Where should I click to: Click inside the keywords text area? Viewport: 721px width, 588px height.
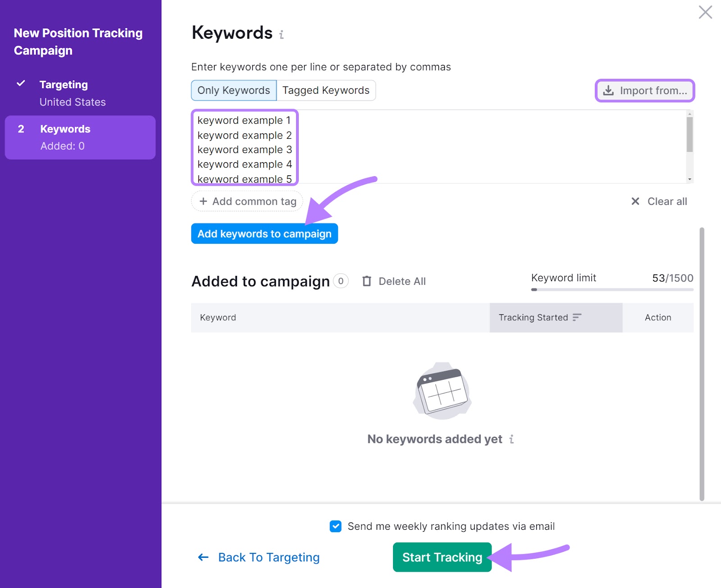[x=442, y=146]
